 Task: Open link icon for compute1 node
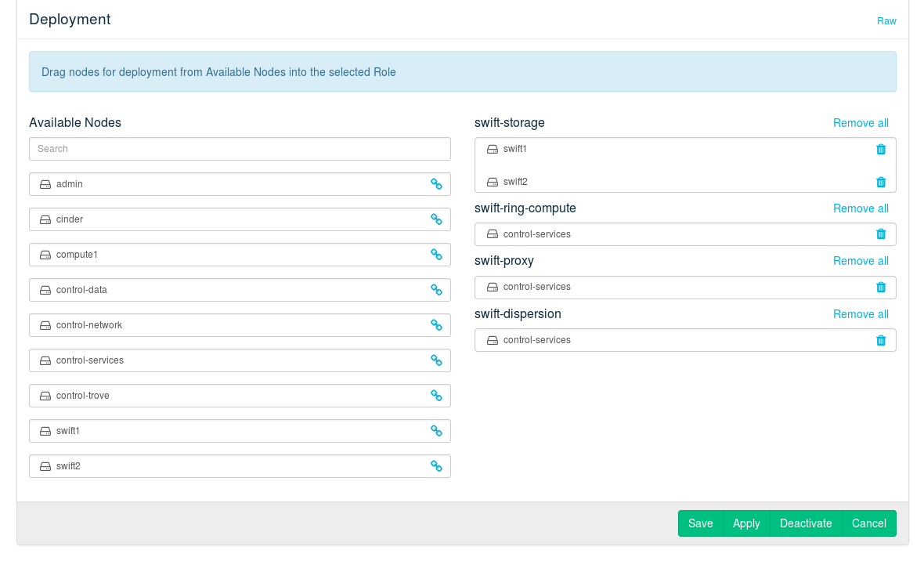436,255
